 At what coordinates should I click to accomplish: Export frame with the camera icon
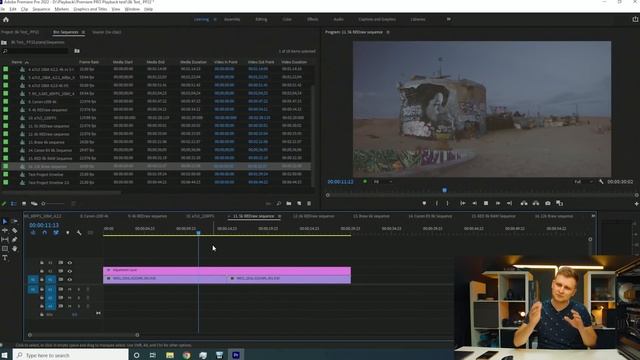(548, 203)
